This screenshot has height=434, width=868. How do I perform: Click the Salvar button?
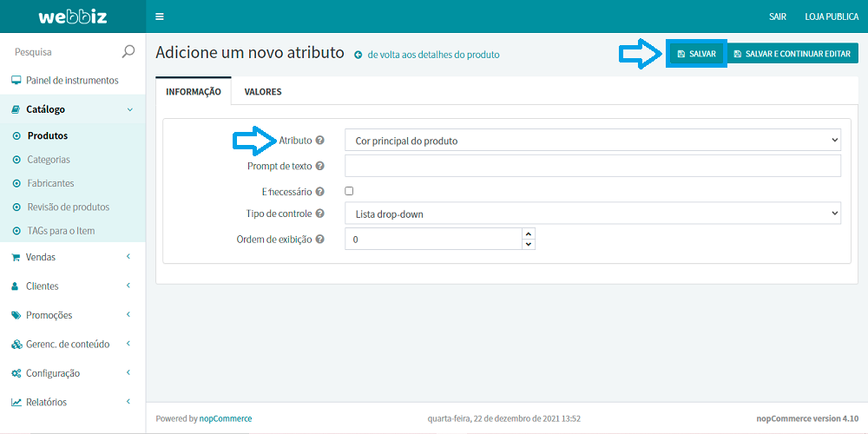click(x=696, y=54)
